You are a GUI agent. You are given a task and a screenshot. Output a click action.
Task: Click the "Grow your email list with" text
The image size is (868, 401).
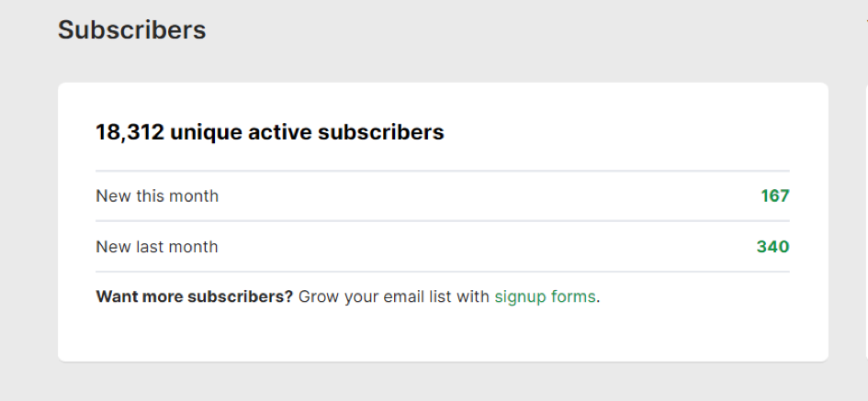coord(394,297)
